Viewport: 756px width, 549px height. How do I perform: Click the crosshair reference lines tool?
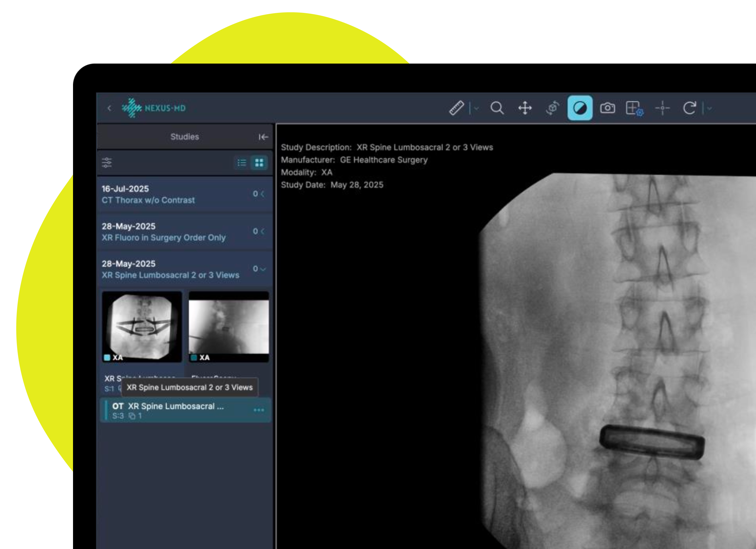663,108
